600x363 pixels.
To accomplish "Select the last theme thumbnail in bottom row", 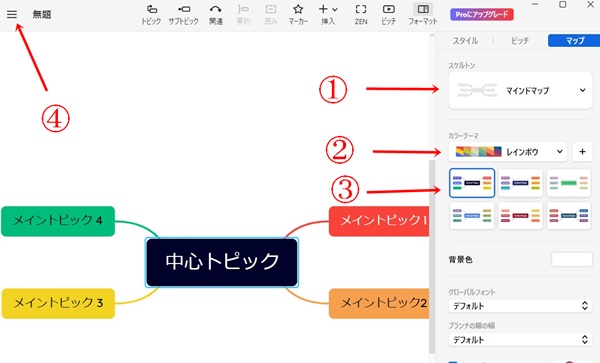I will [569, 216].
